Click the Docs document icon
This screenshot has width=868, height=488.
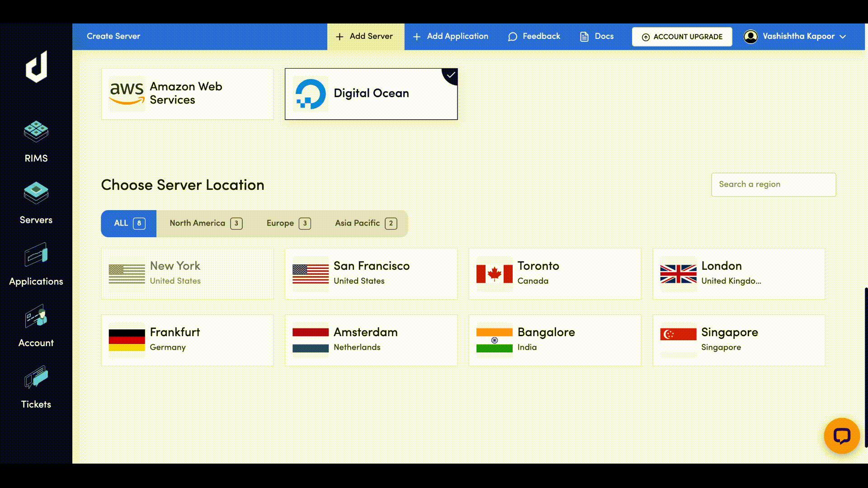click(x=584, y=37)
